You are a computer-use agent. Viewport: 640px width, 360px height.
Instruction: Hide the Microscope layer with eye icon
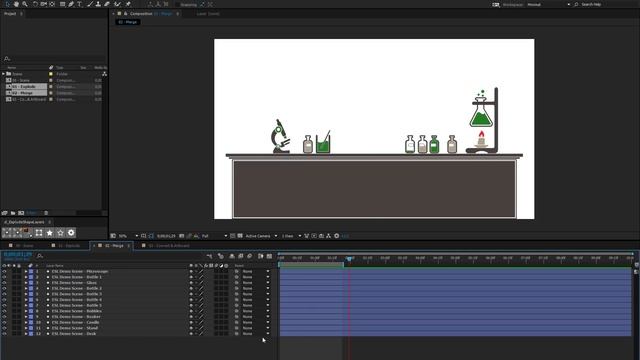(4, 271)
